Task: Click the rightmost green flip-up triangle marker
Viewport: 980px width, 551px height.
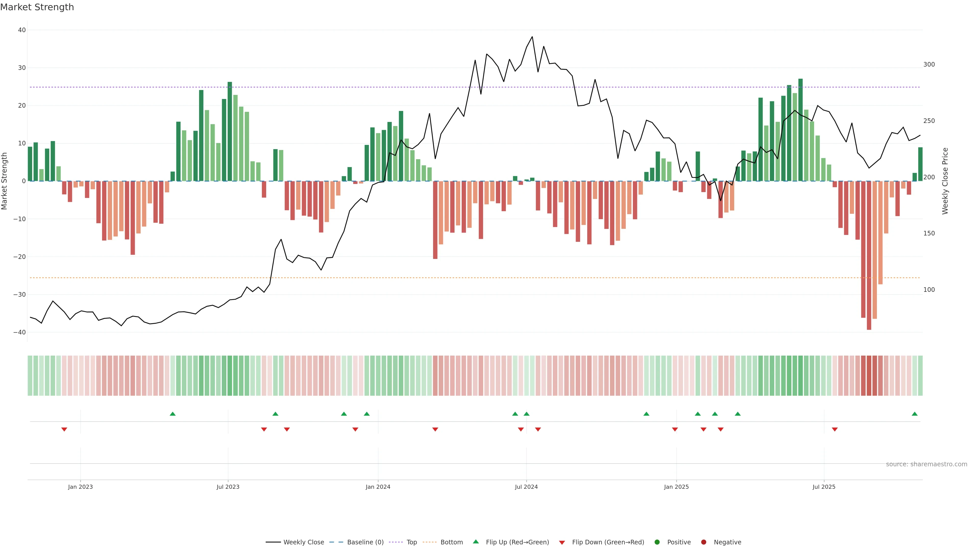Action: click(x=915, y=414)
